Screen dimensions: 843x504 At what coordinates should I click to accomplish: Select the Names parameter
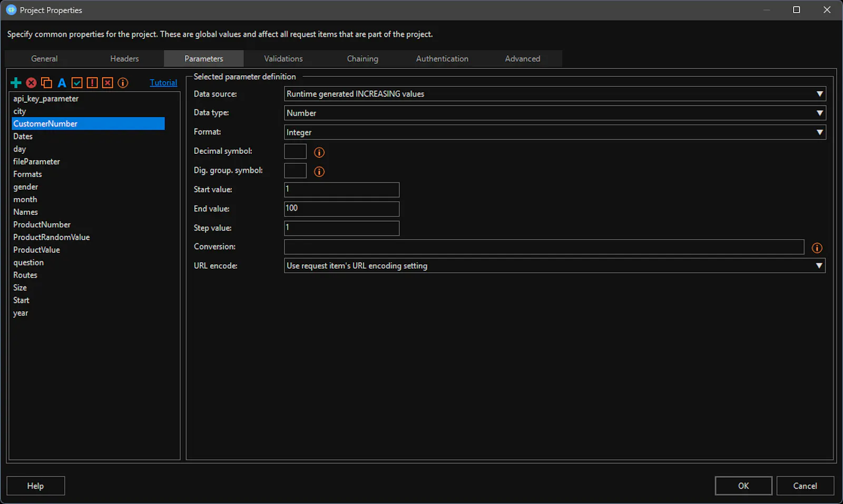[x=88, y=212]
